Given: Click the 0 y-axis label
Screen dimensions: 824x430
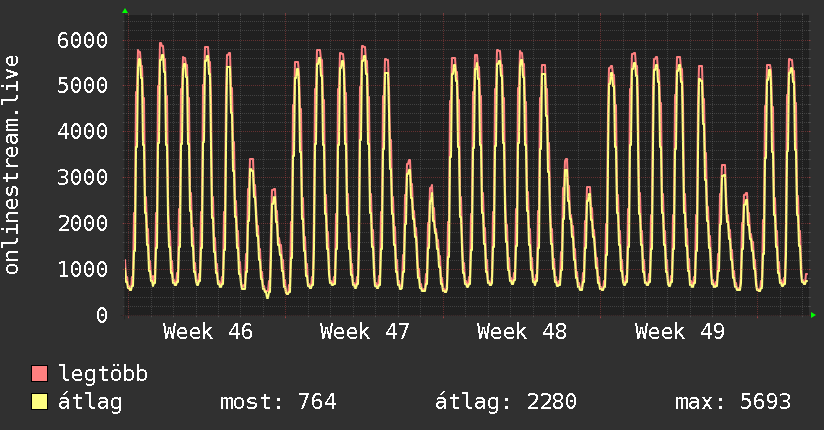Looking at the screenshot, I should 102,315.
